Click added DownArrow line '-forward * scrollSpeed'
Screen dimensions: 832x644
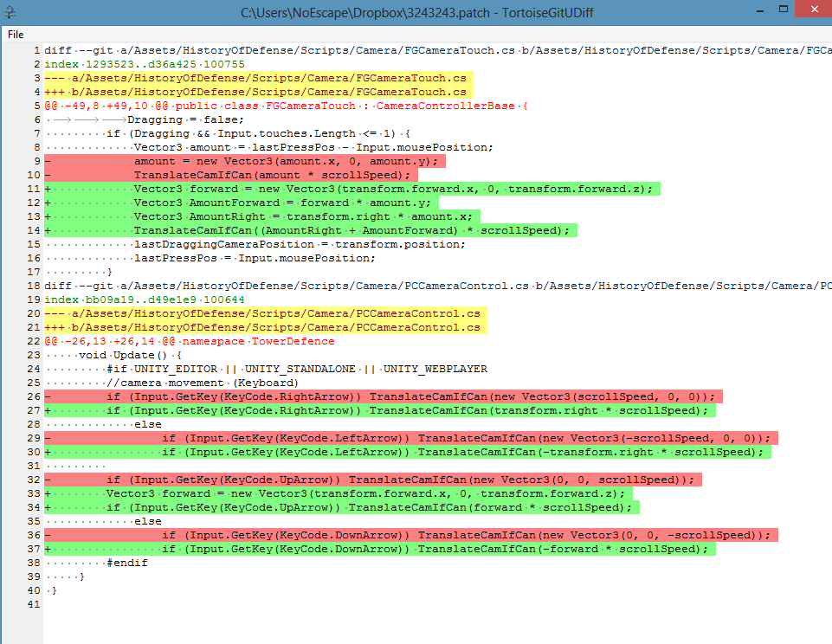(380, 549)
